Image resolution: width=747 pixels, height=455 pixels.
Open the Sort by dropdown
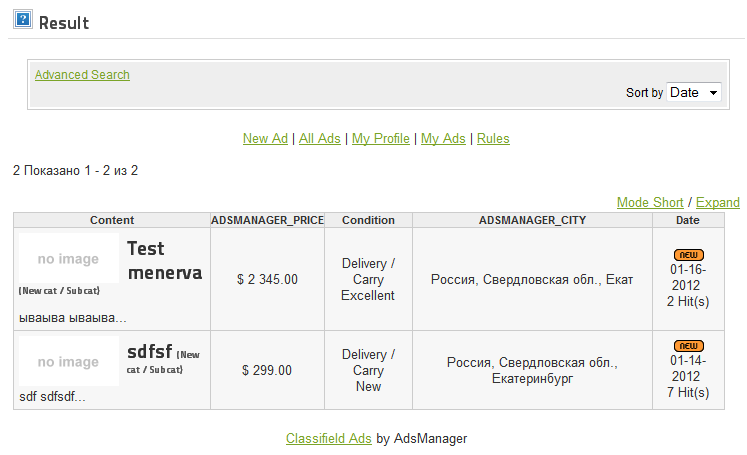694,92
